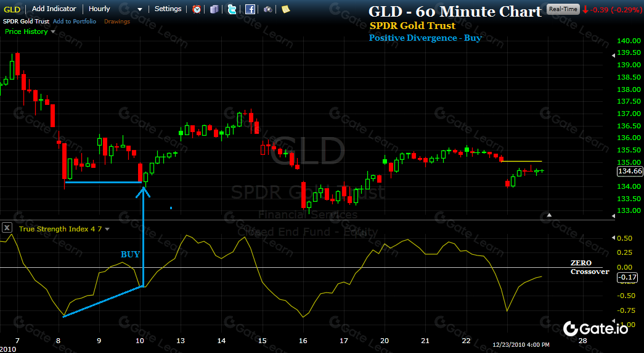Click date 20 on the time axis

click(385, 341)
